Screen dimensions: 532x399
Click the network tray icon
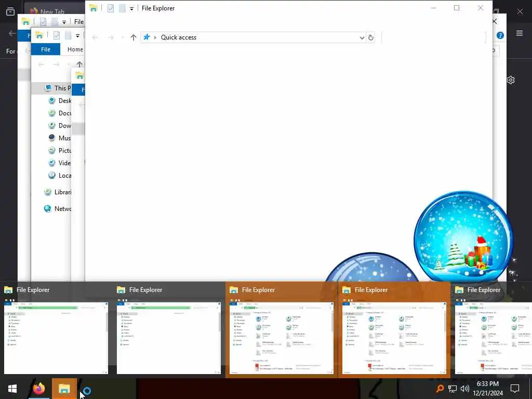coord(453,389)
